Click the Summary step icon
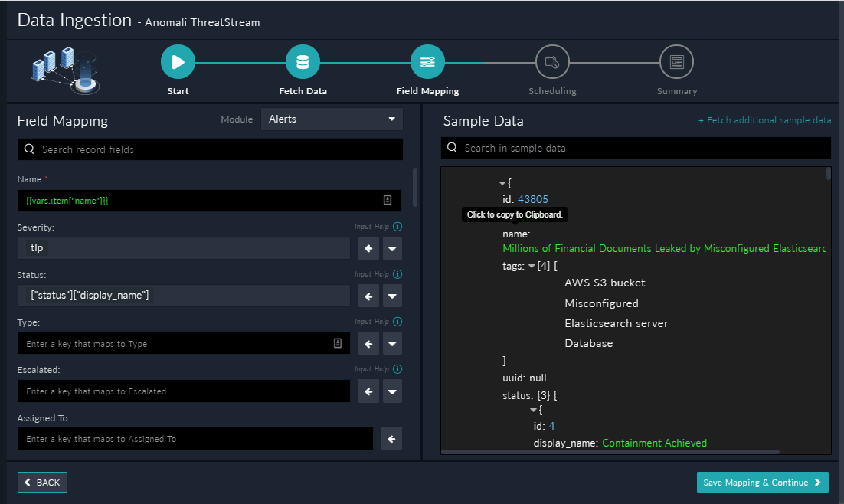 coord(676,62)
